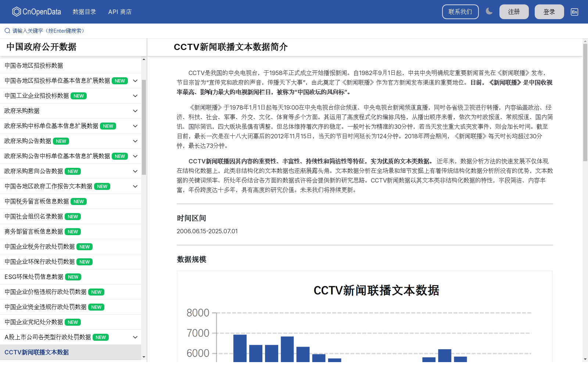
Task: Open 中国企业价格违规行政处罚数据 entry
Action: pos(71,292)
